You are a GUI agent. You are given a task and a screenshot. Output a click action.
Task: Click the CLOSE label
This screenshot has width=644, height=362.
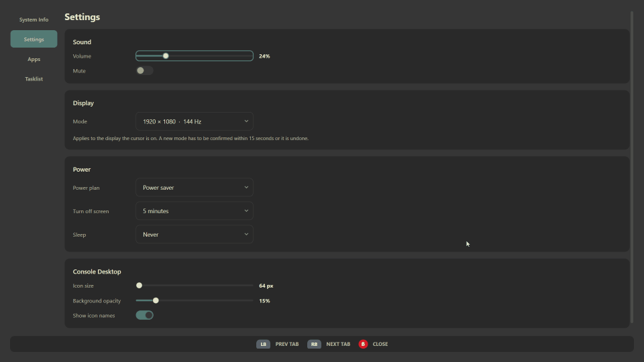[380, 344]
